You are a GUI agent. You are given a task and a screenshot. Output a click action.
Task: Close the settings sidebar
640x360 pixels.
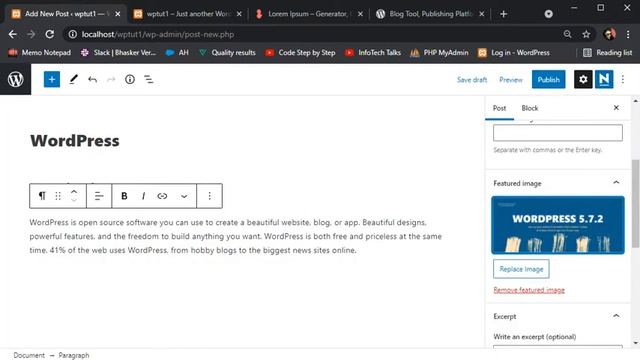point(616,108)
